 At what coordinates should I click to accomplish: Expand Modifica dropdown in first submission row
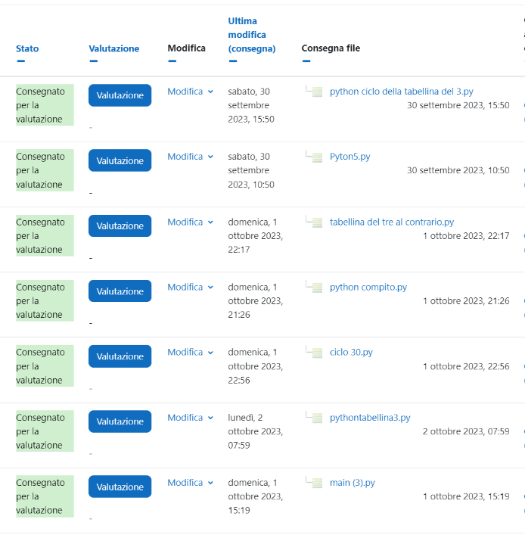[x=190, y=92]
